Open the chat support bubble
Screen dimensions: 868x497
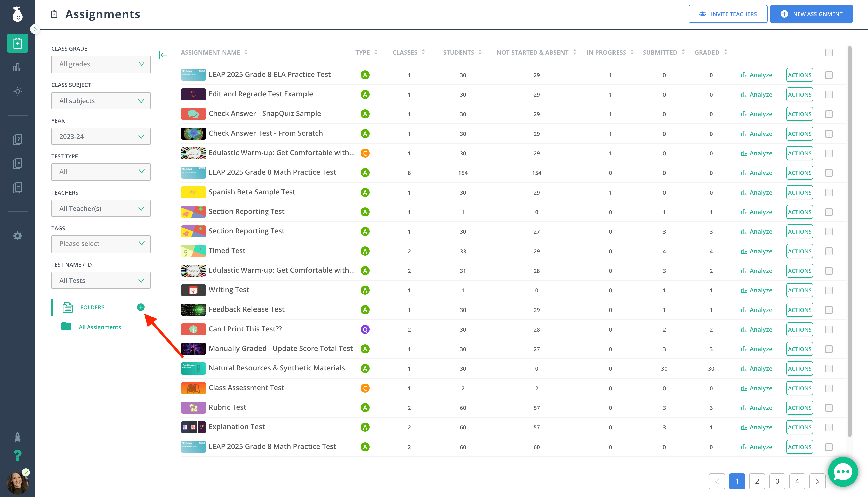843,472
